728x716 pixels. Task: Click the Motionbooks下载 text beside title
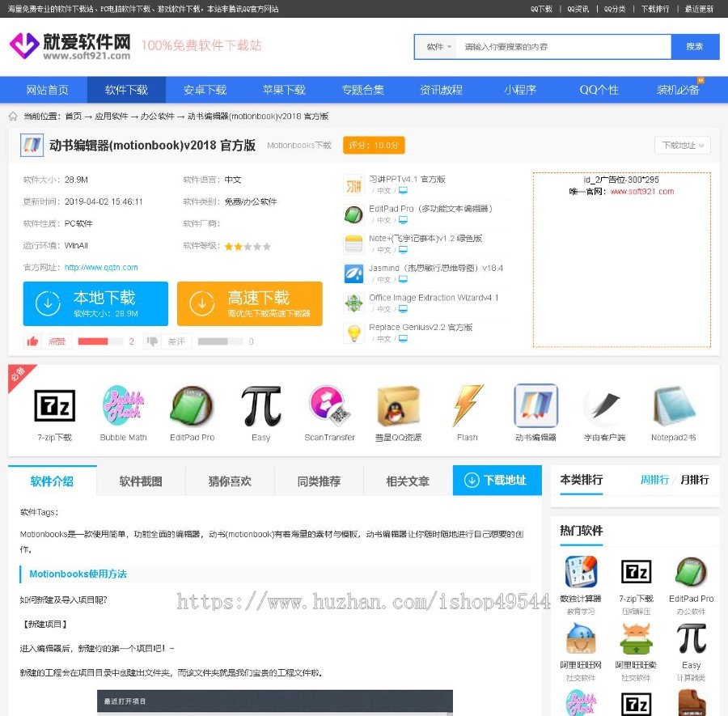[299, 146]
